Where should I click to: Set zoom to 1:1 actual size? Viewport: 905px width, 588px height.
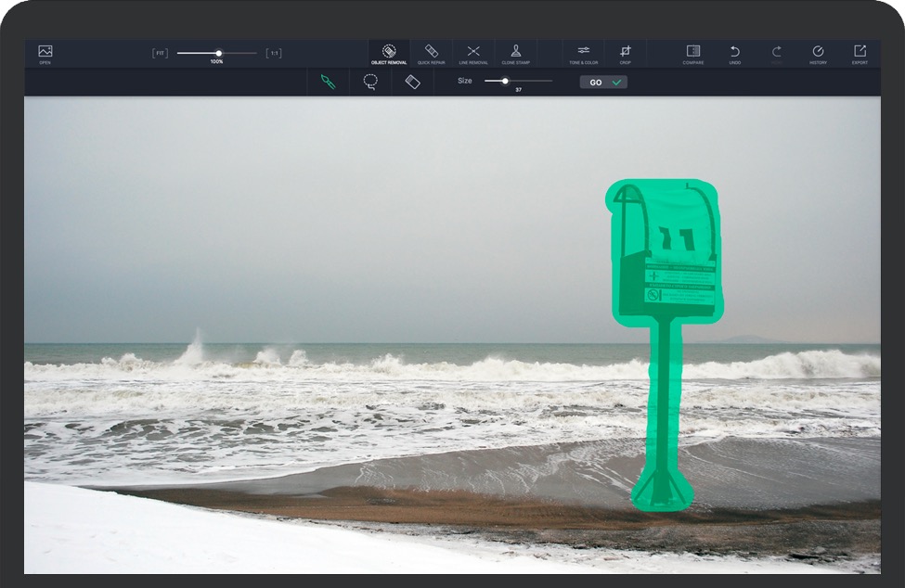click(274, 53)
